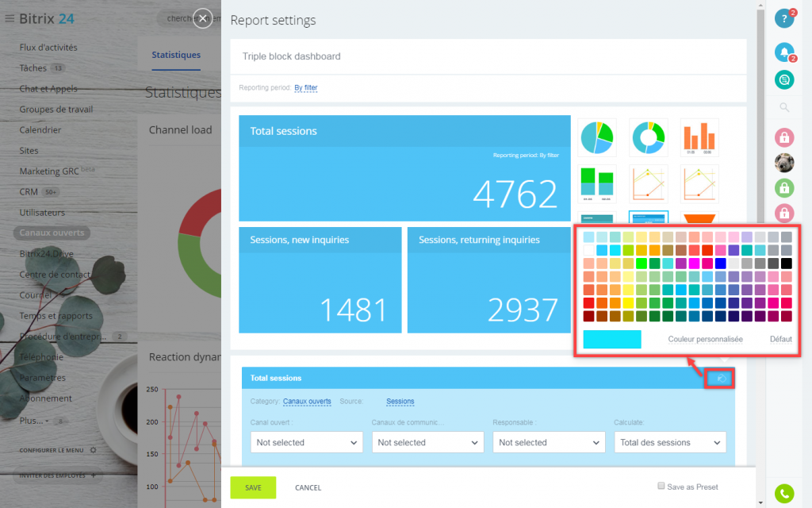The image size is (812, 508).
Task: Open the color palette icon on Total sessions bar
Action: [721, 379]
